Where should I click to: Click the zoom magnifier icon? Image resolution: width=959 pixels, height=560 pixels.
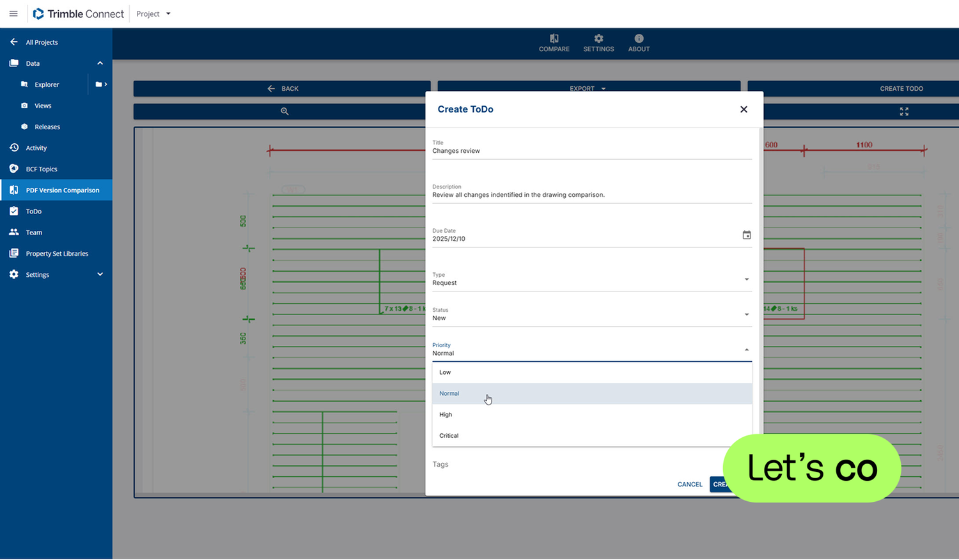285,111
